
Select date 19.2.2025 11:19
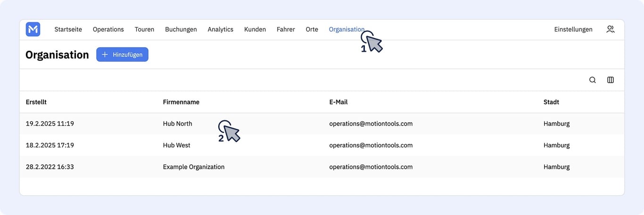50,124
